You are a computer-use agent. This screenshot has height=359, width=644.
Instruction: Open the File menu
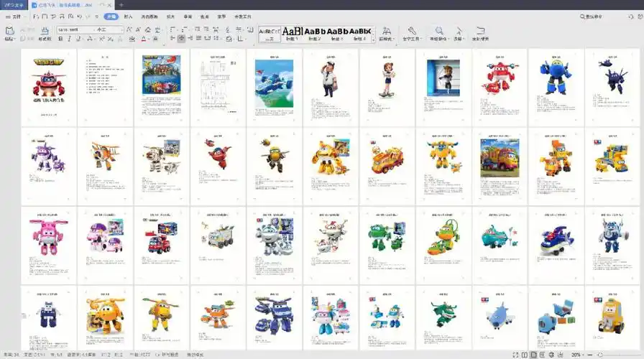14,16
